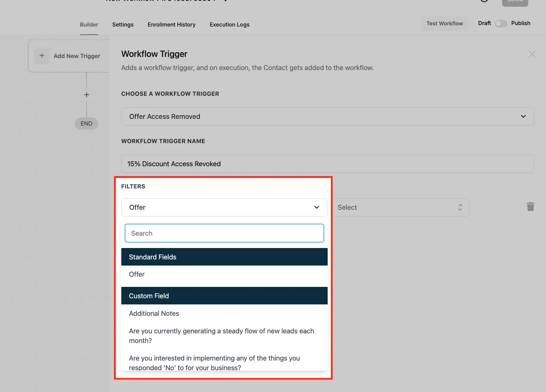View the Execution Logs tab
546x392 pixels.
click(230, 25)
